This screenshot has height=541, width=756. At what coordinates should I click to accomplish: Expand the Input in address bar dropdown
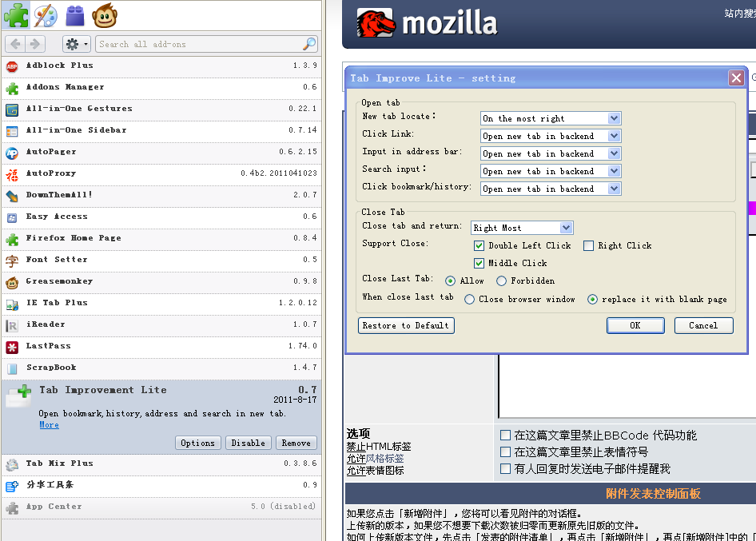tap(614, 153)
